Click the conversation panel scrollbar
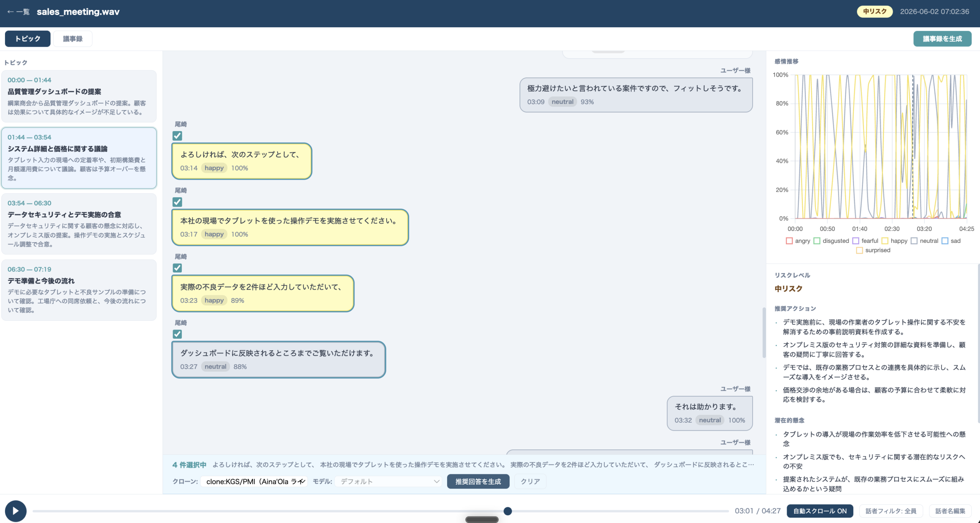The image size is (980, 523). click(x=764, y=333)
